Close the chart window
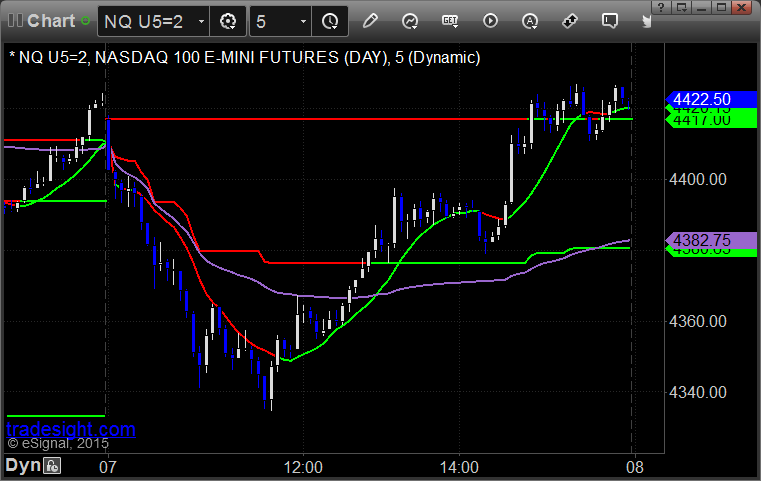Screen dimensions: 761x481 (x=742, y=7)
